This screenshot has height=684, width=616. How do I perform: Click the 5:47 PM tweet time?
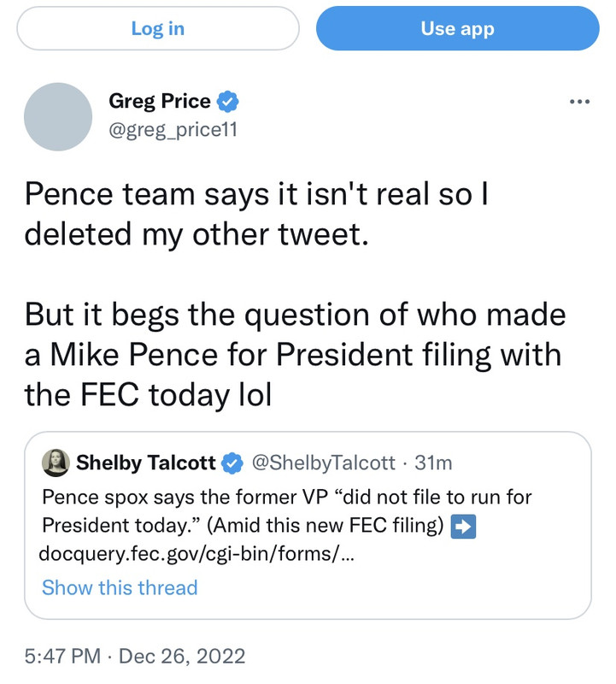pos(62,656)
